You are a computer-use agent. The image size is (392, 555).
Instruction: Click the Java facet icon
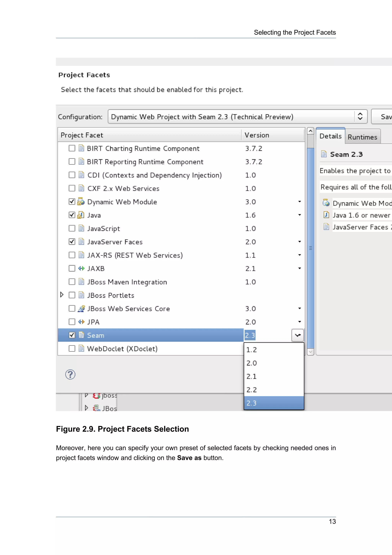tap(81, 215)
